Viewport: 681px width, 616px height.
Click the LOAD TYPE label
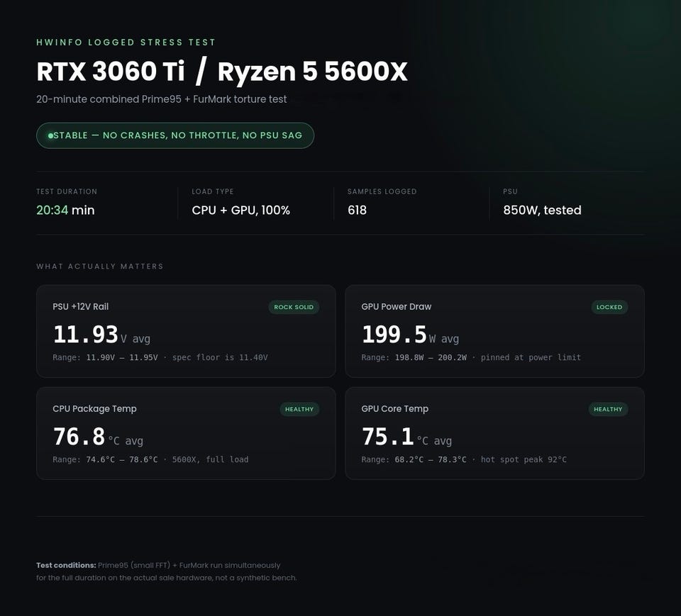[212, 191]
